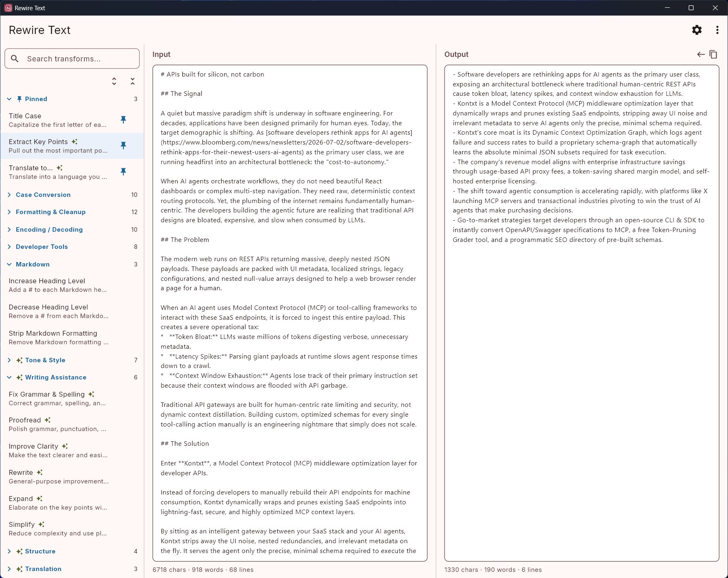728x578 pixels.
Task: Focus the Search transforms field
Action: pyautogui.click(x=72, y=59)
